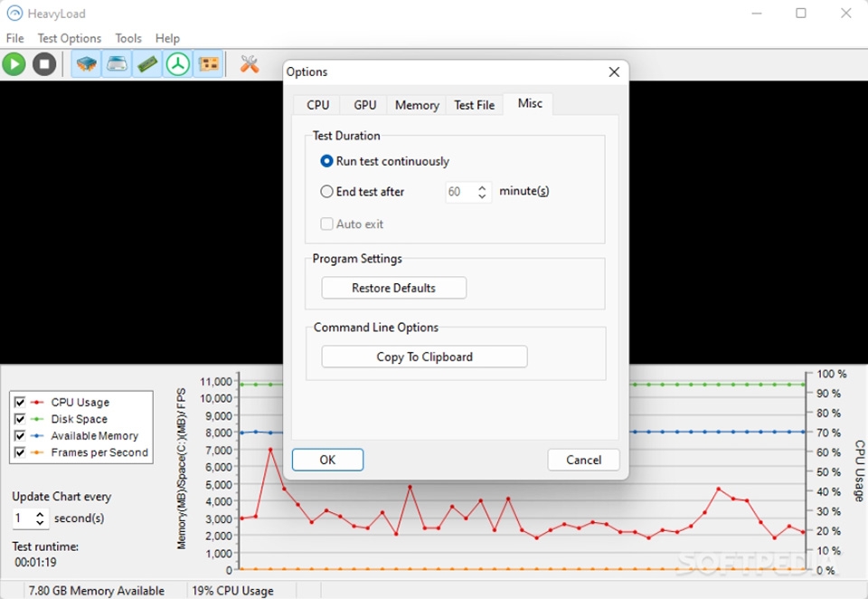Click the test runtime value 00:01:19
Screen dimensions: 868x599
point(35,563)
